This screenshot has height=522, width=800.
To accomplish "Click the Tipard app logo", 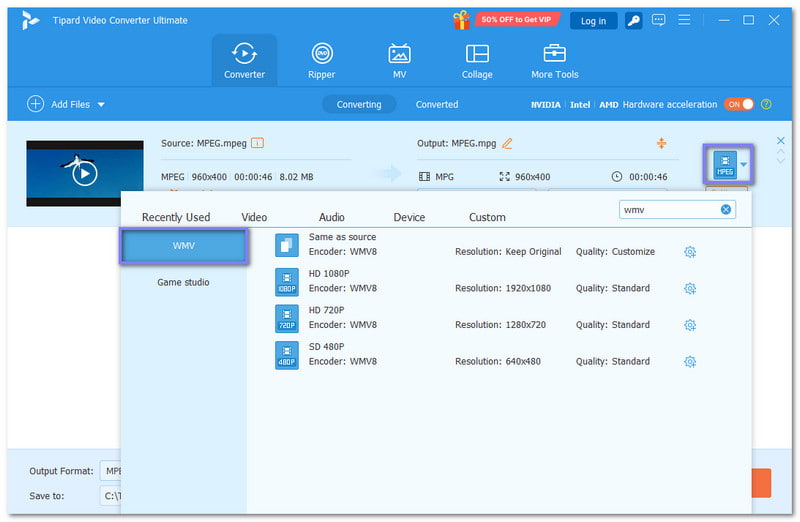I will [30, 20].
